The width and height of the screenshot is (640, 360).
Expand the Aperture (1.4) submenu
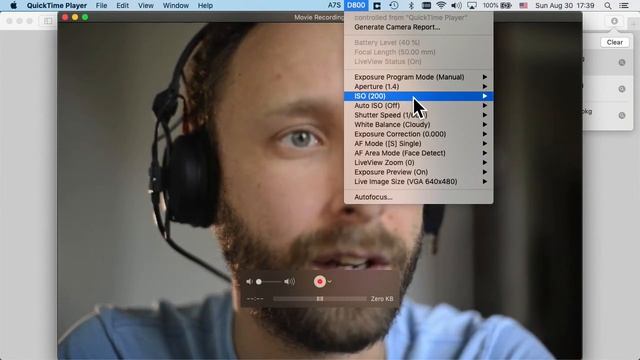pos(419,87)
